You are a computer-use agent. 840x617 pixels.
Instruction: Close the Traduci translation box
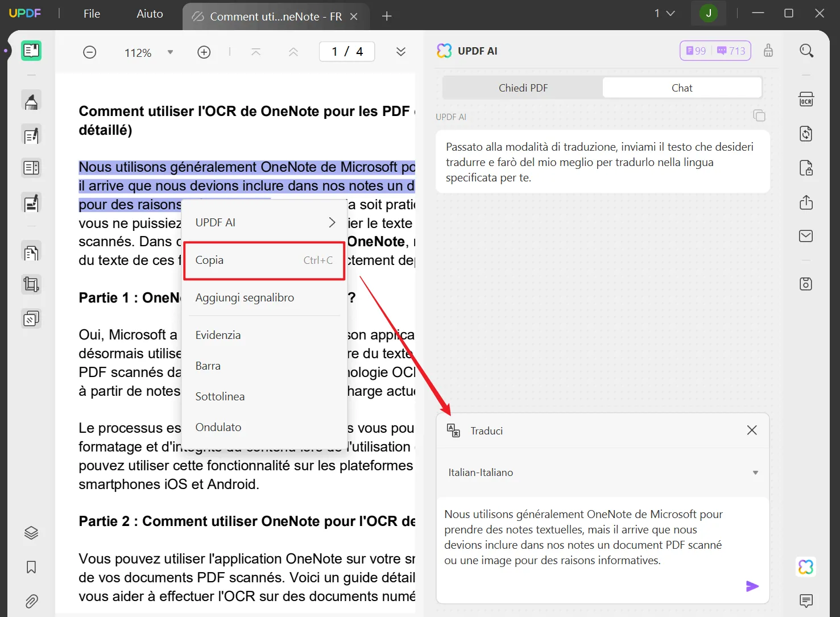(752, 430)
